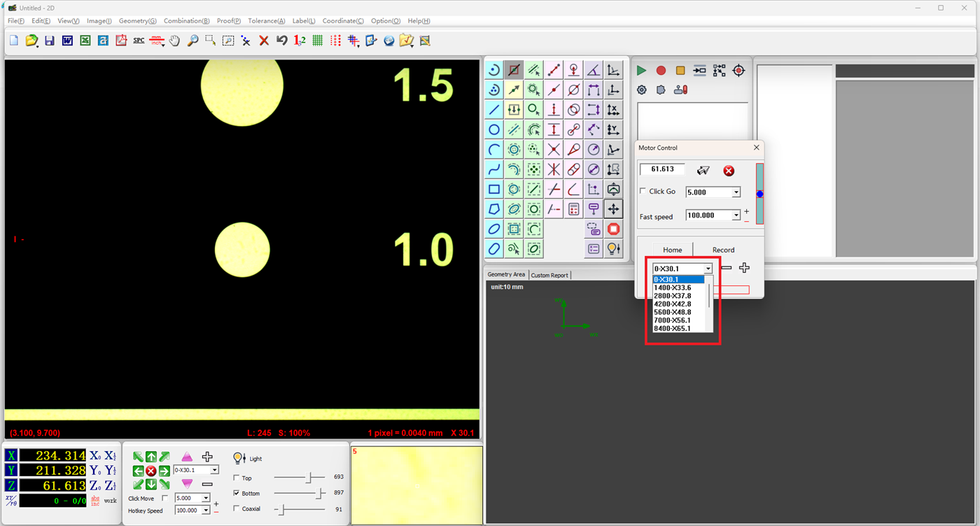This screenshot has width=980, height=526.
Task: Start program with green play icon
Action: point(641,71)
